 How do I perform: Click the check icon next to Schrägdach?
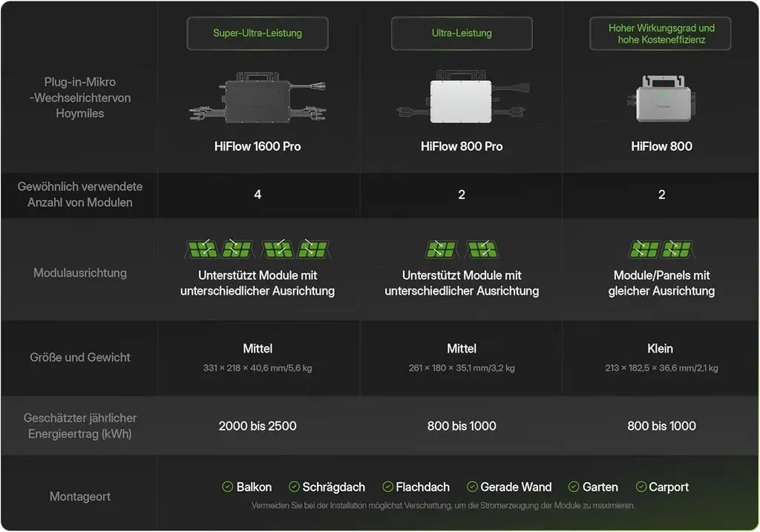294,487
